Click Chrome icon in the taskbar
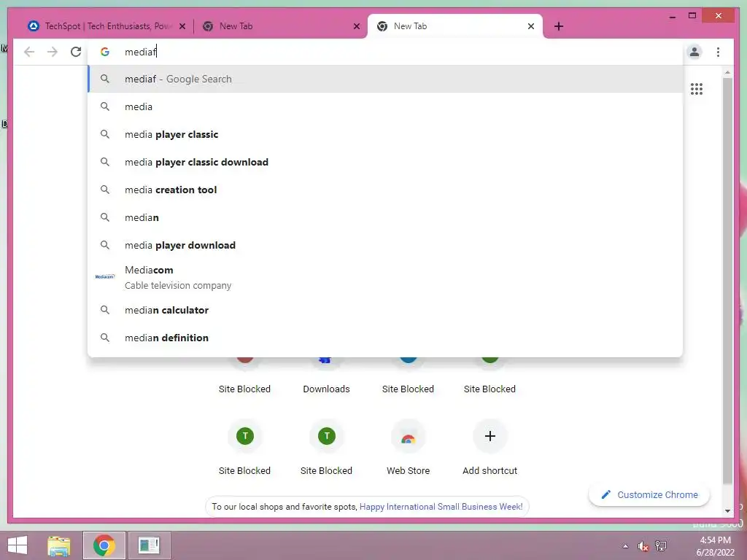The height and width of the screenshot is (560, 747). [x=104, y=545]
